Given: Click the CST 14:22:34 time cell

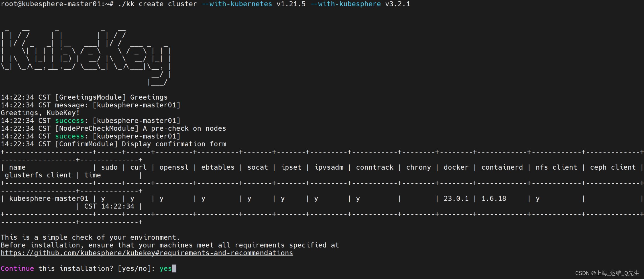Looking at the screenshot, I should [x=109, y=206].
